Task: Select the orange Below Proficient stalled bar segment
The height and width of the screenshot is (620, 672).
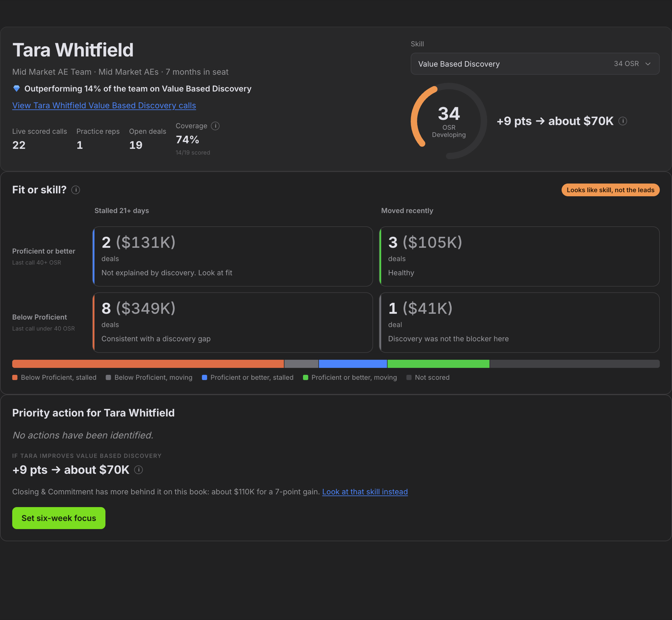Action: 148,364
